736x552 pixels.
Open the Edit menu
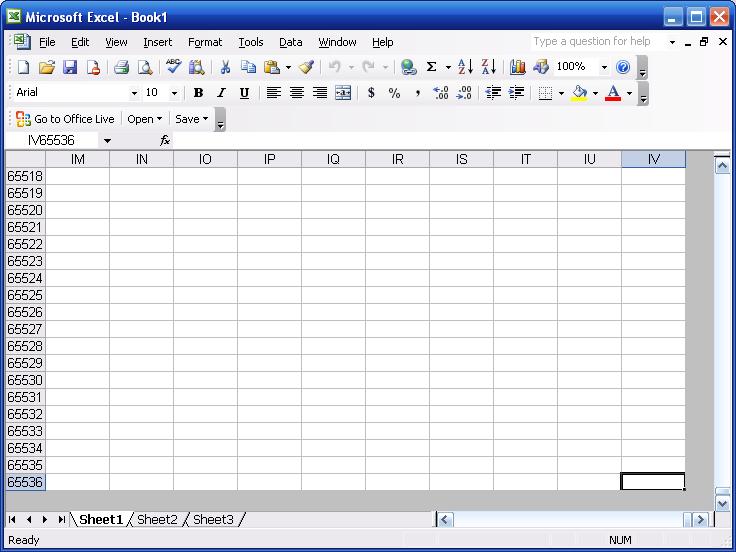click(x=80, y=42)
